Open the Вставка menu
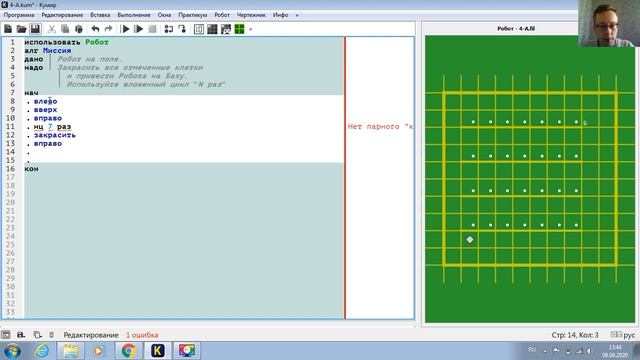 click(100, 15)
